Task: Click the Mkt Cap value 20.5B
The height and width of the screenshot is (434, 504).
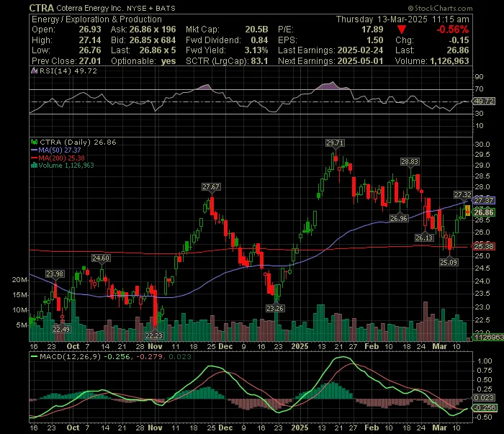Action: coord(256,30)
